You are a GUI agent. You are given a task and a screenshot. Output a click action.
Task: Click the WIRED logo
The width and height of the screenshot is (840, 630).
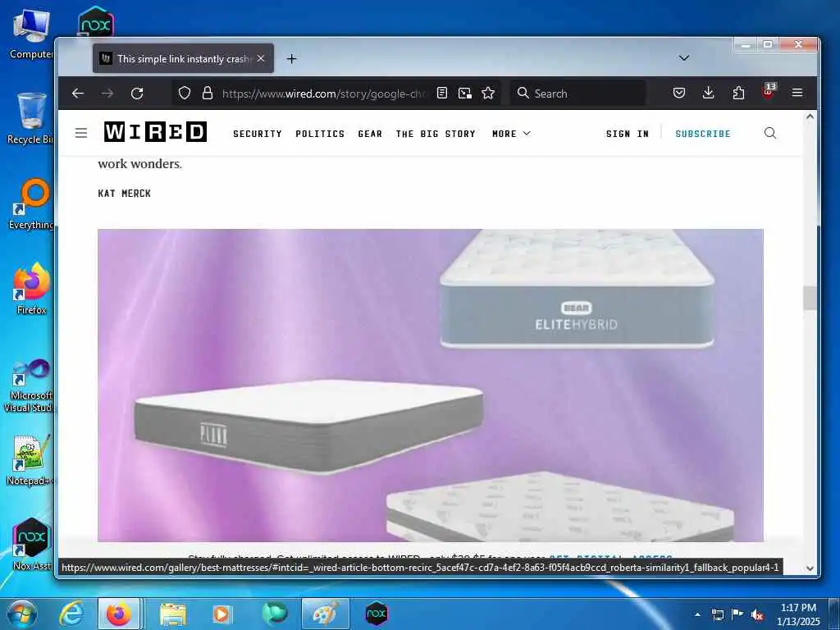point(155,132)
